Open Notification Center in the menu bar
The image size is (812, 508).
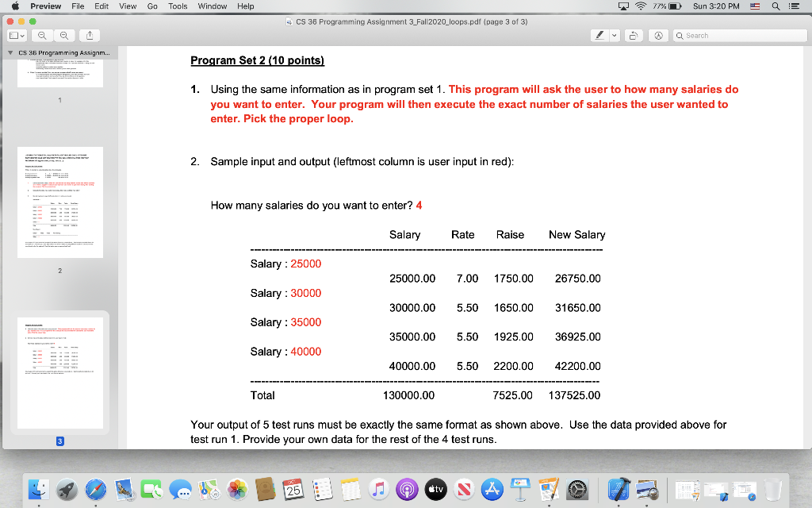tap(794, 6)
